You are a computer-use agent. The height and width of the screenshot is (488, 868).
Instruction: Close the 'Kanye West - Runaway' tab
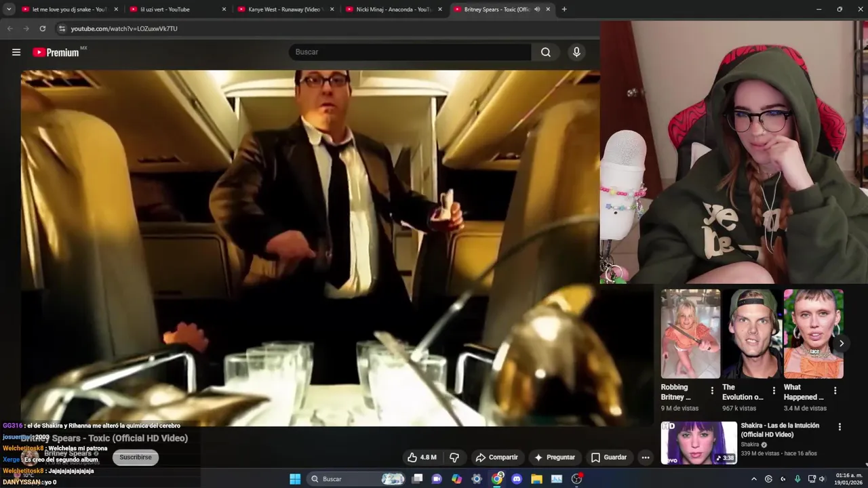pos(332,9)
